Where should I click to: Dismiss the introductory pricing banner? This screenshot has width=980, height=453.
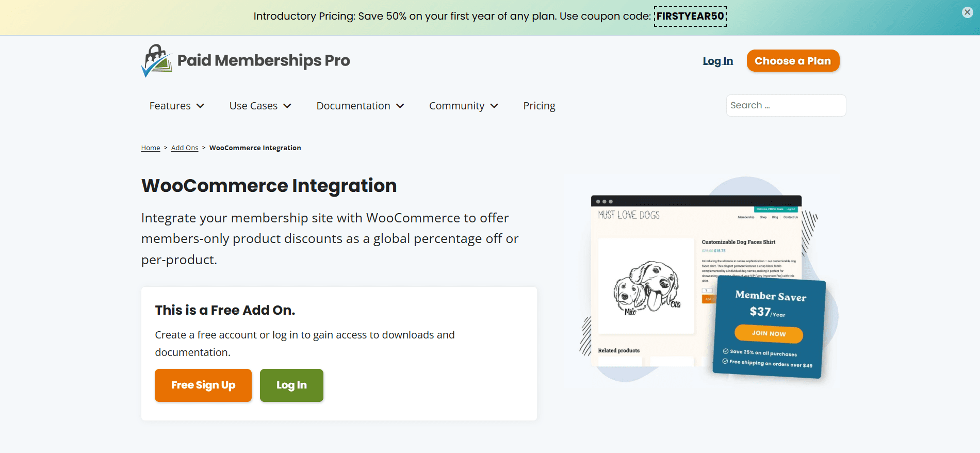pyautogui.click(x=967, y=12)
